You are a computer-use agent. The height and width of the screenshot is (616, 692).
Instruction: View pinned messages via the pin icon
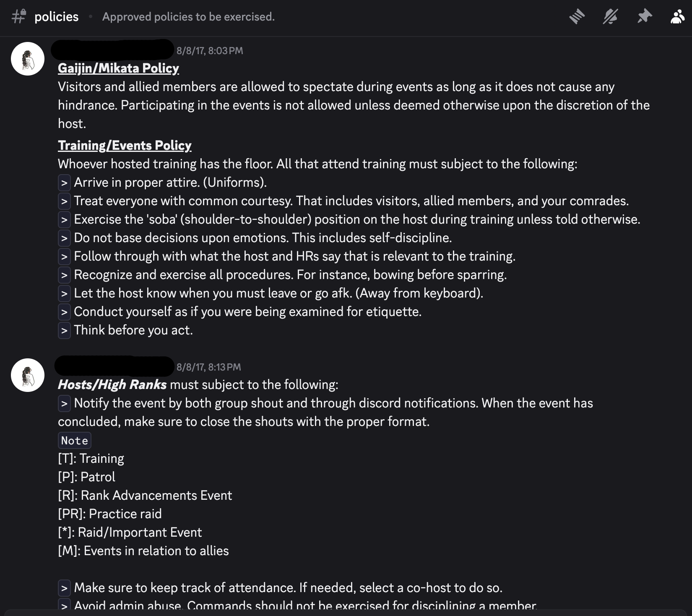tap(645, 17)
